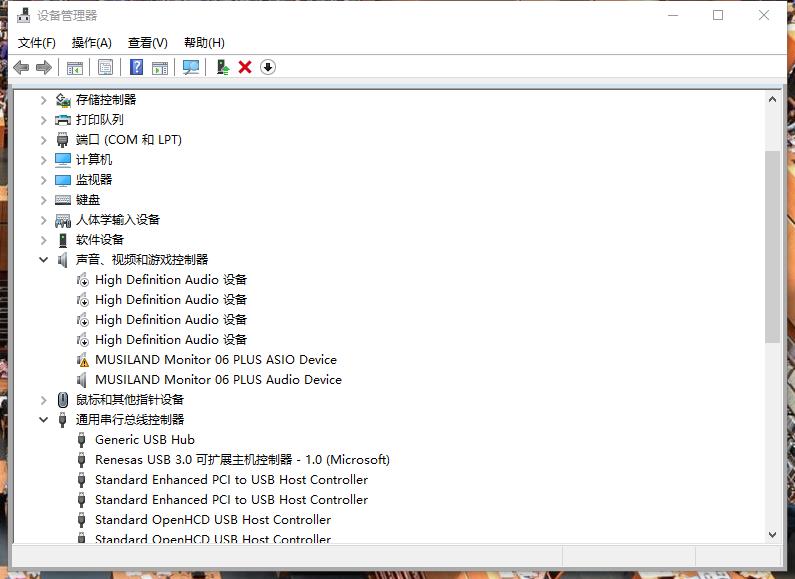Click the scan for hardware changes icon

(x=191, y=67)
